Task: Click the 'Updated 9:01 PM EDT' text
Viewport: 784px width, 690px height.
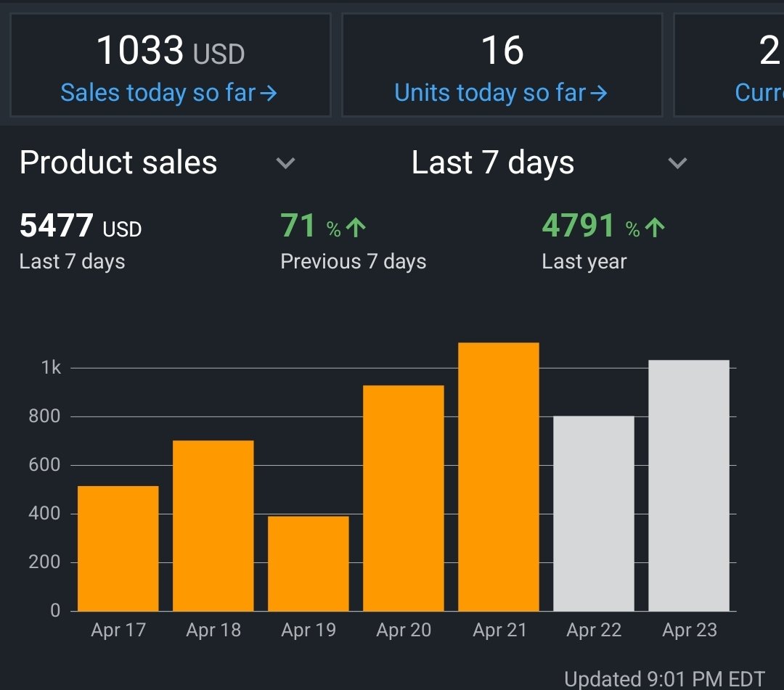Action: (664, 679)
